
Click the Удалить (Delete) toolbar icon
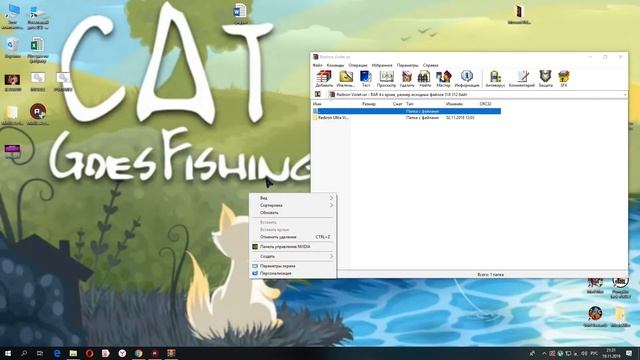[407, 78]
